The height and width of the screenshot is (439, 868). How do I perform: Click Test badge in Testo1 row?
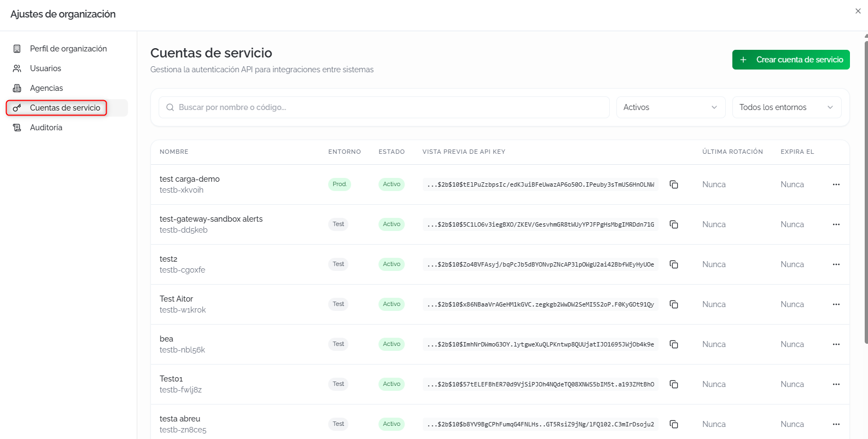coord(339,384)
